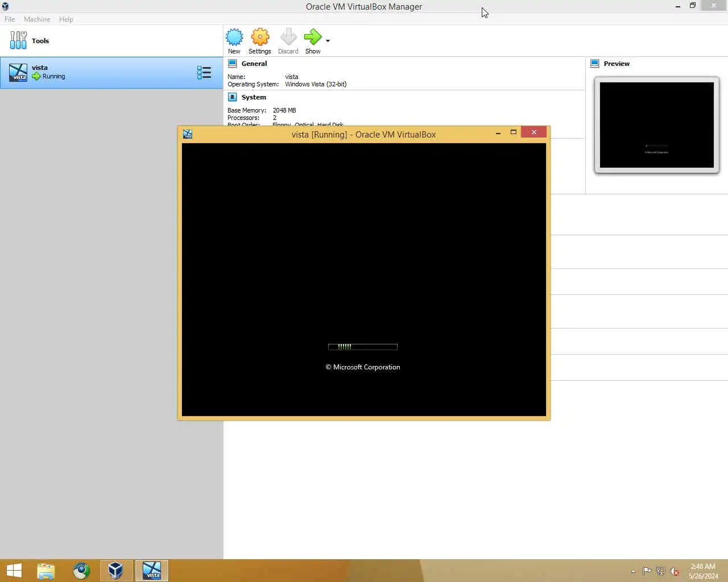Click 'Windows Vista (32-bit)' operating system value

(316, 84)
